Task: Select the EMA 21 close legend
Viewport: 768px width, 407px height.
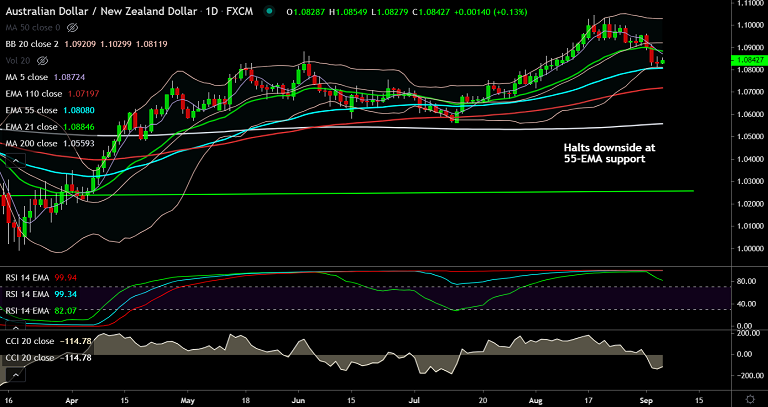Action: tap(31, 127)
